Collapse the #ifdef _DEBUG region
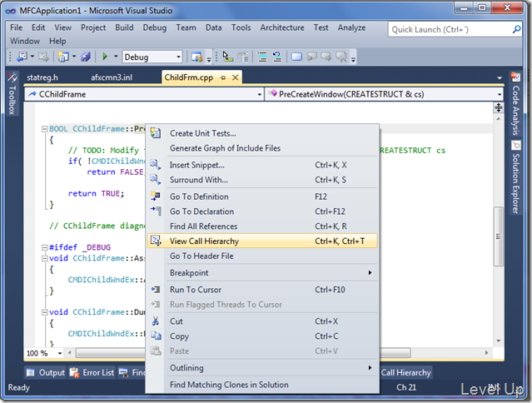This screenshot has height=403, width=532. pyautogui.click(x=44, y=247)
